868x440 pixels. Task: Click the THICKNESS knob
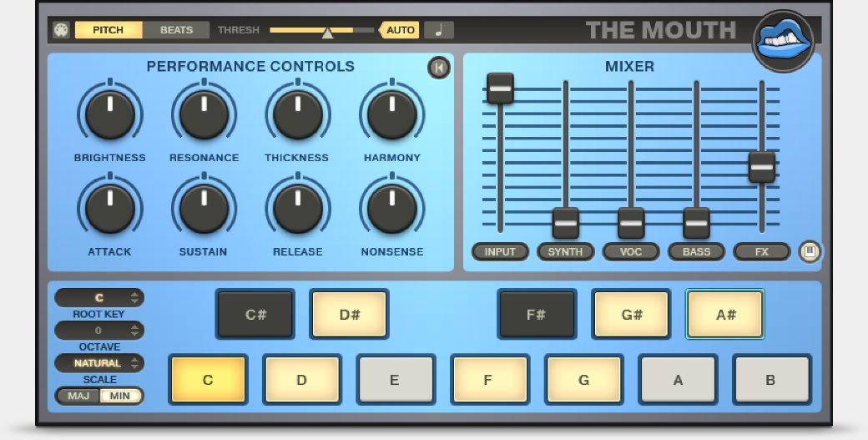pyautogui.click(x=298, y=114)
